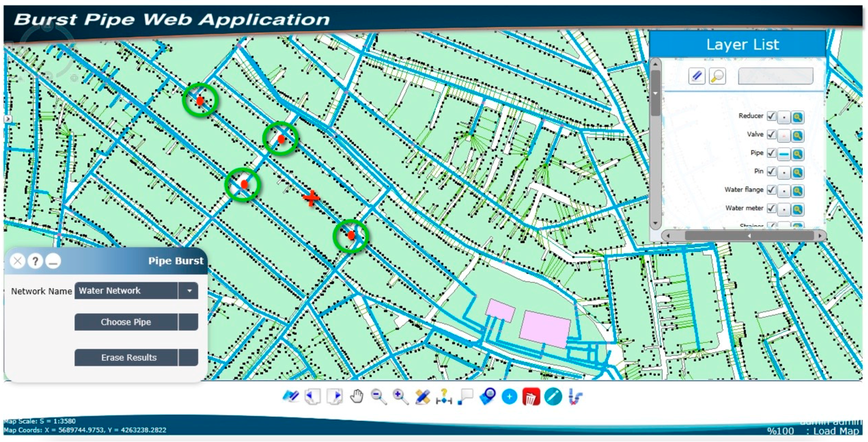
Task: Uncheck the Reducer layer checkbox
Action: click(771, 116)
